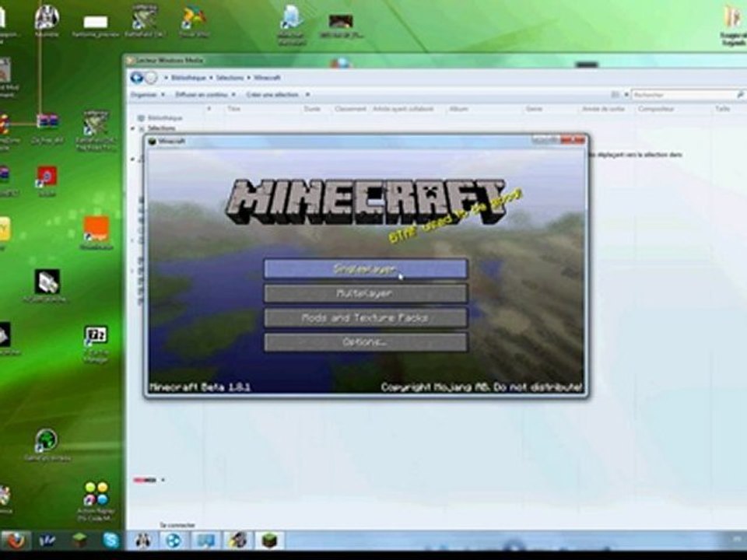Select Minecraft in the breadcrumb path
The height and width of the screenshot is (560, 747).
pos(267,78)
